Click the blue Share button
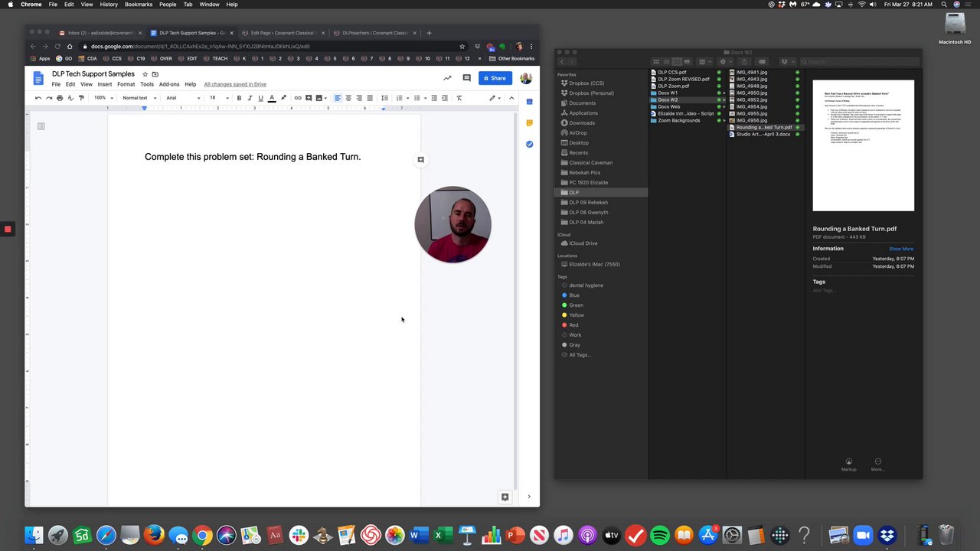 click(x=495, y=78)
